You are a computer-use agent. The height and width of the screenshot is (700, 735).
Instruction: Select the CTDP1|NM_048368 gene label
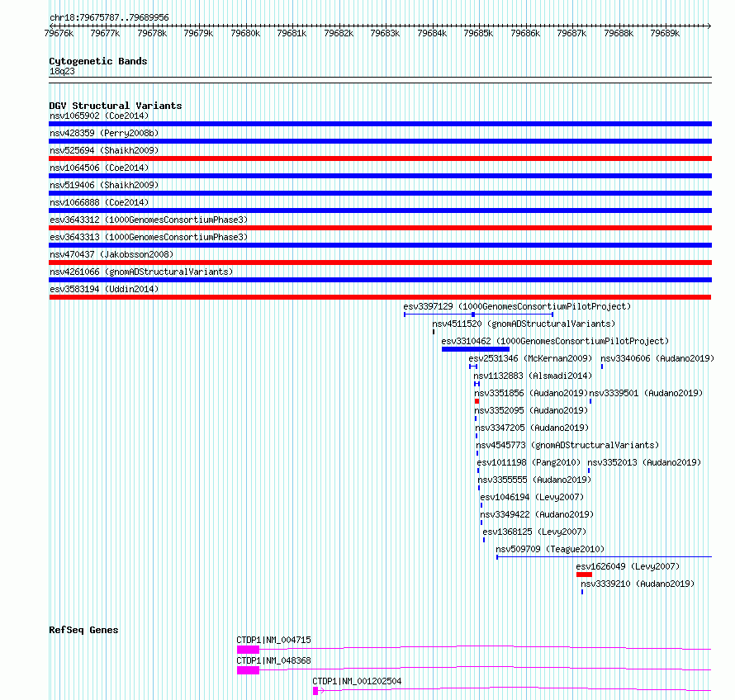click(273, 660)
